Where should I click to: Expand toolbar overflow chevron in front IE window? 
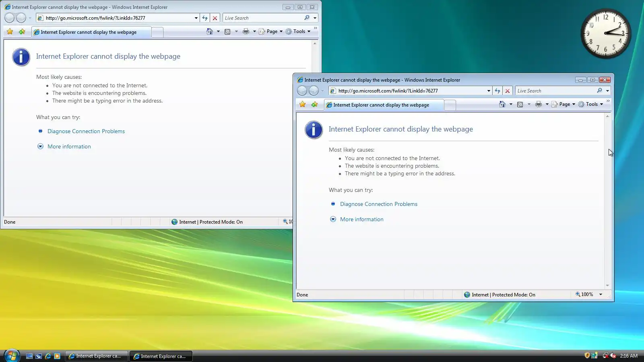coord(608,101)
